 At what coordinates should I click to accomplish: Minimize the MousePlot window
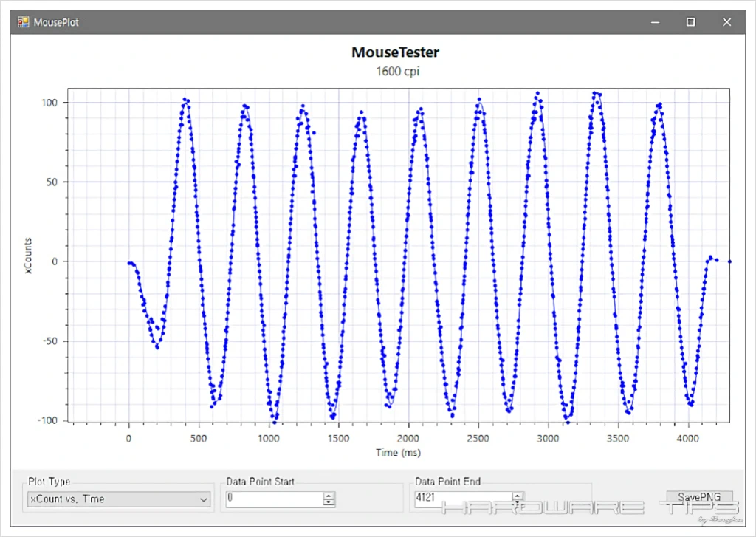coord(656,22)
